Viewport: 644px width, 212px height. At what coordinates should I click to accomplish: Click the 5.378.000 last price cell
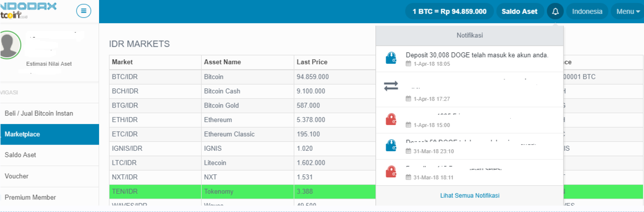(x=335, y=120)
